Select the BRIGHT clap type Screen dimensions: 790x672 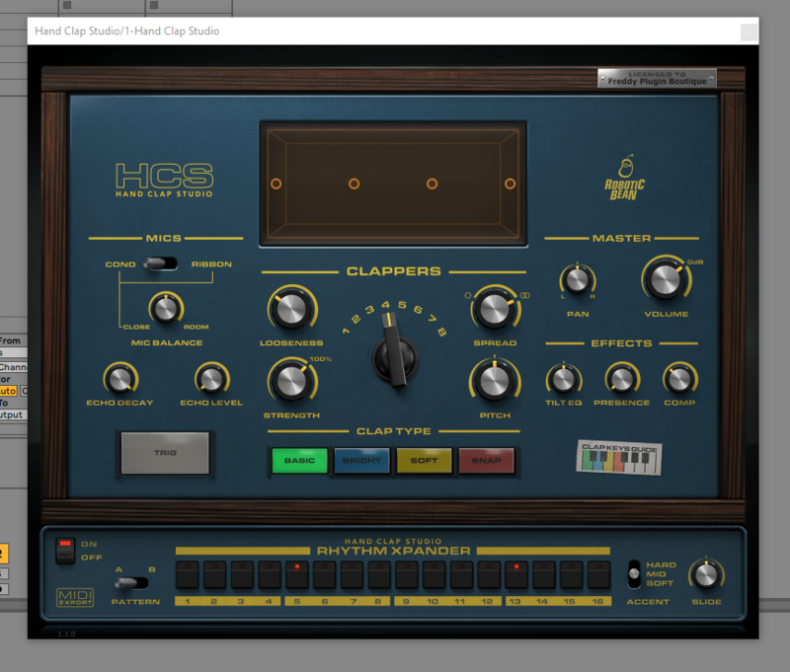(361, 461)
